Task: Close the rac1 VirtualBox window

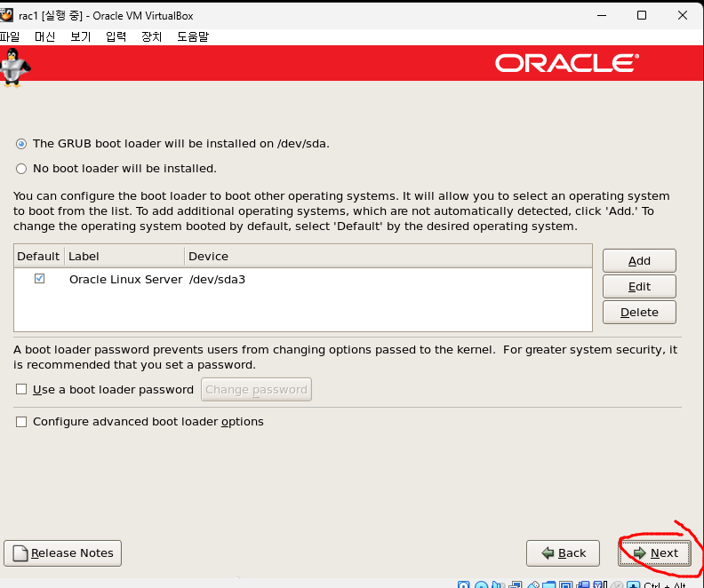Action: [x=683, y=15]
